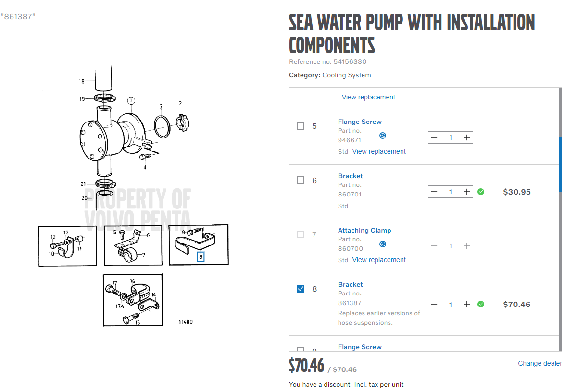Click the Change dealer link
Image resolution: width=565 pixels, height=392 pixels.
point(540,363)
